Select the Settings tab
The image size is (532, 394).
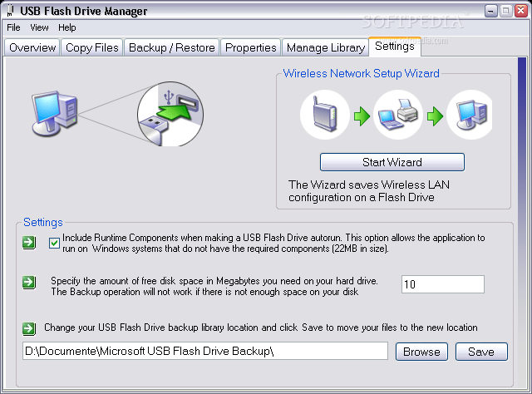395,47
